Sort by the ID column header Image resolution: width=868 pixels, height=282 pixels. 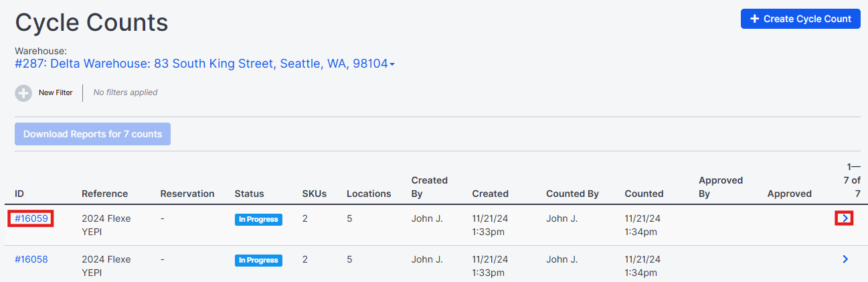pos(19,194)
